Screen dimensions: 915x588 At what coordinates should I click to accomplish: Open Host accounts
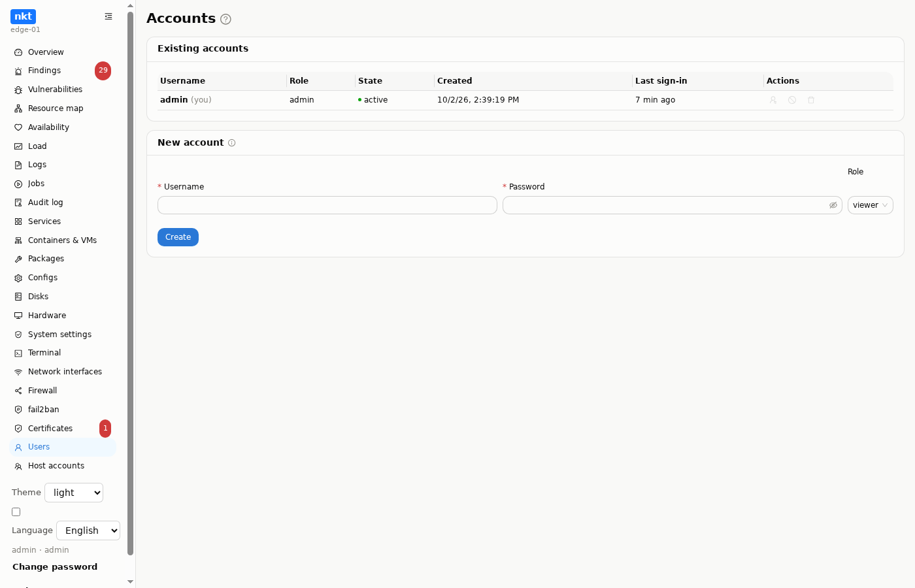[63, 466]
